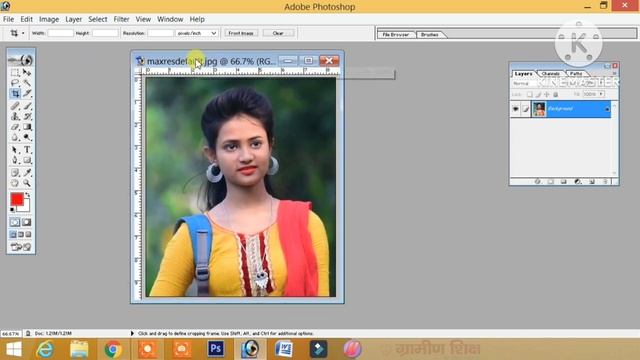This screenshot has height=360, width=640.
Task: Select the Shape tool
Action: point(27,160)
